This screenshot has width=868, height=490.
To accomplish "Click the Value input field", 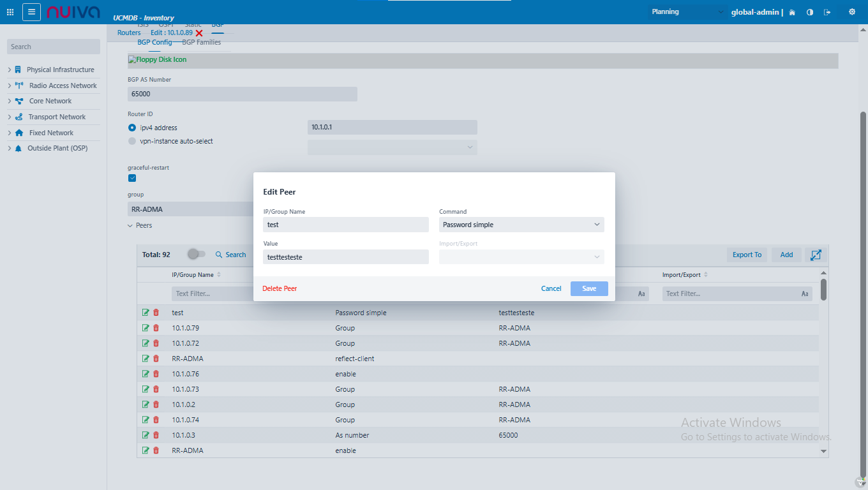I will pyautogui.click(x=346, y=256).
